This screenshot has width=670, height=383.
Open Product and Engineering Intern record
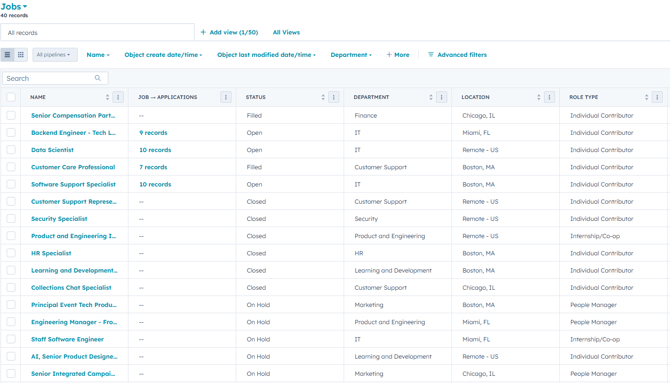[73, 236]
